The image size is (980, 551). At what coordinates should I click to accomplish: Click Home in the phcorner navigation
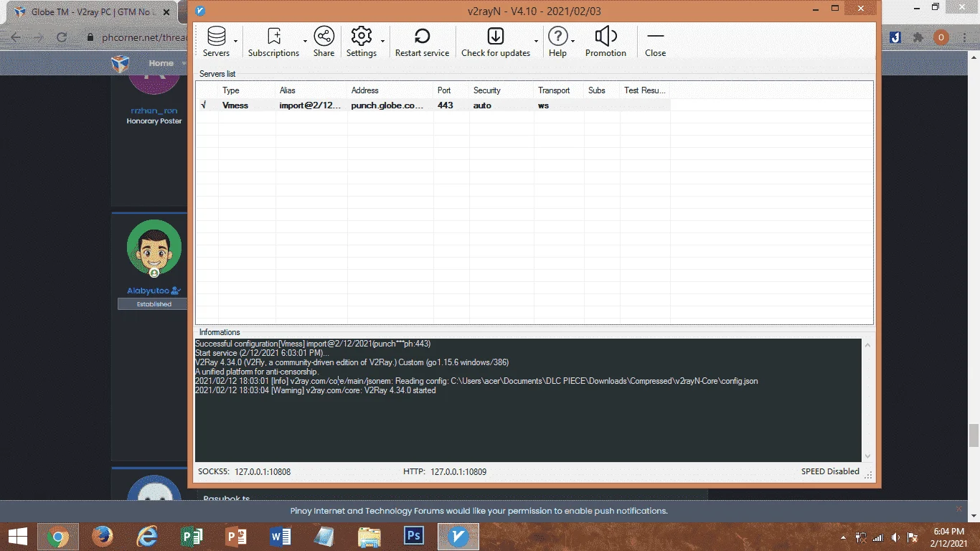click(161, 63)
